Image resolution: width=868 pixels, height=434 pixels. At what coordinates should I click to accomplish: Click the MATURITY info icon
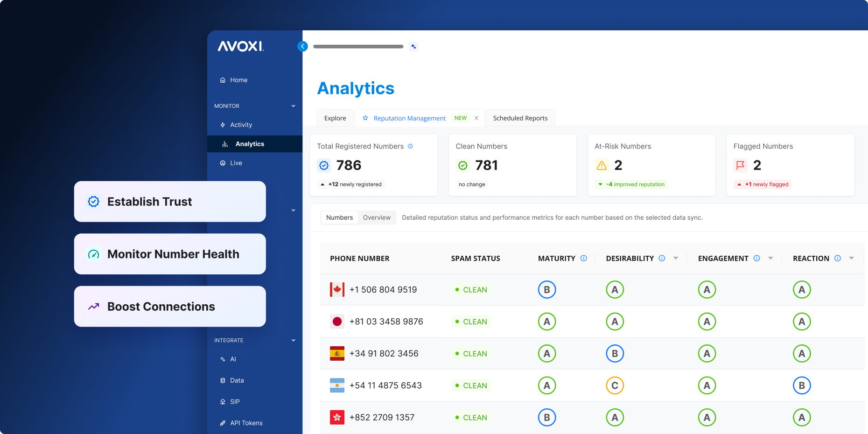[583, 258]
